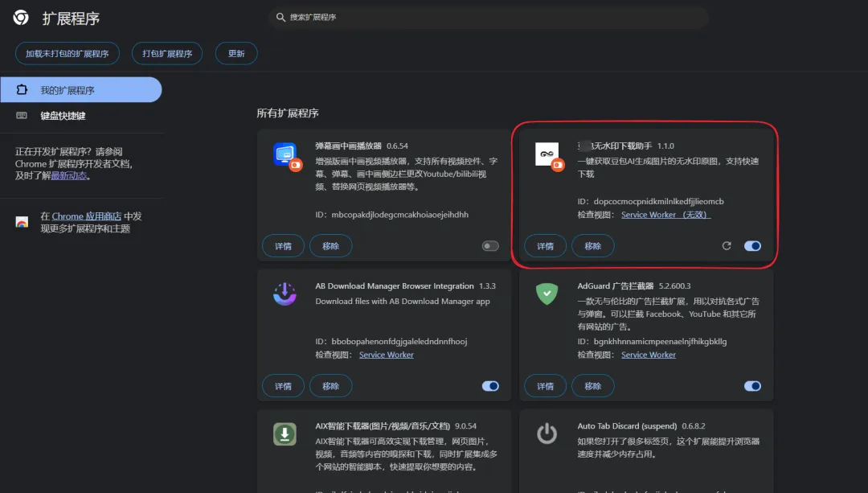Disable AB Download Manager extension toggle
The width and height of the screenshot is (868, 493).
pyautogui.click(x=490, y=386)
